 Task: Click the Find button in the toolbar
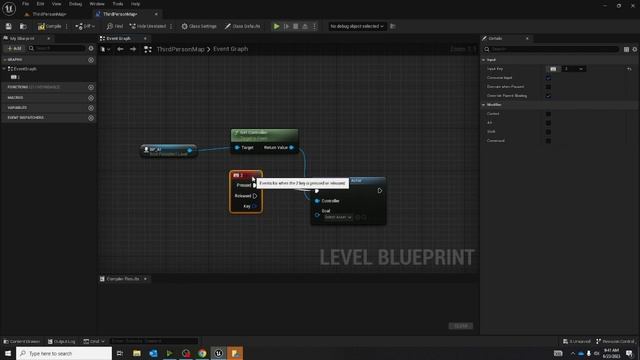pos(115,26)
